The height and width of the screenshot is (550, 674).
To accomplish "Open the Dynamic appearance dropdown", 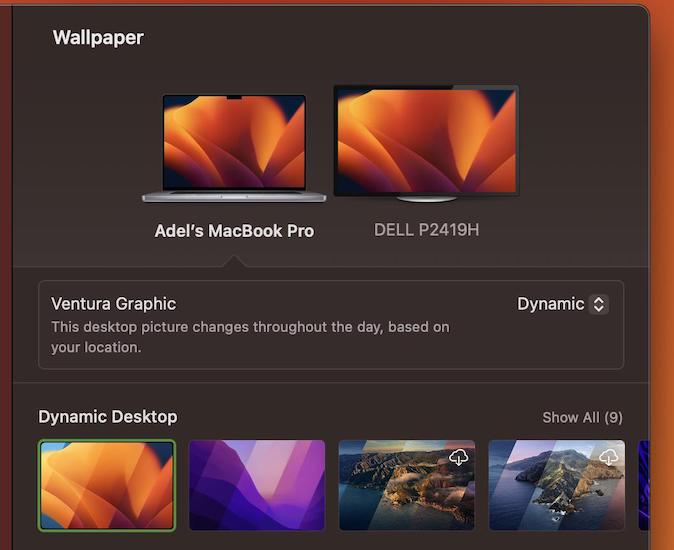I will tap(561, 304).
